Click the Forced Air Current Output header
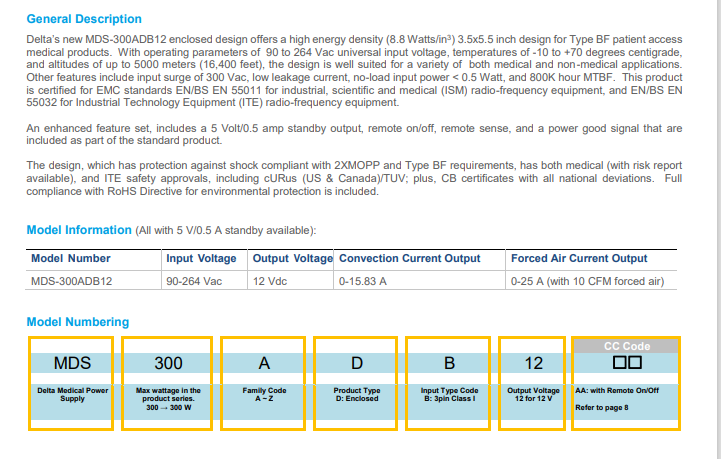Screen dimensions: 721x459 pos(579,258)
